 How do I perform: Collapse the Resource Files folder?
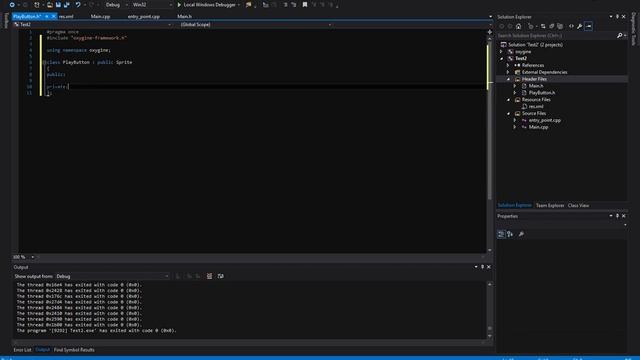pos(508,100)
